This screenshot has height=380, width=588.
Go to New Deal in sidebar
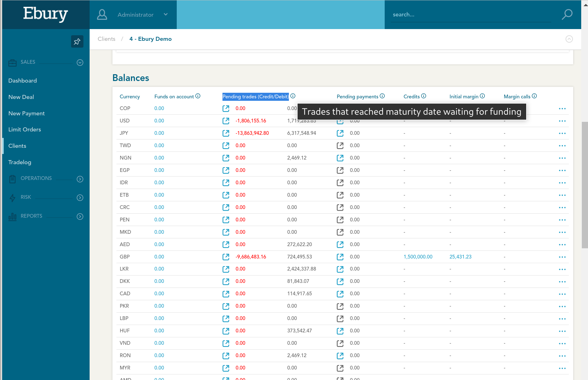point(21,97)
